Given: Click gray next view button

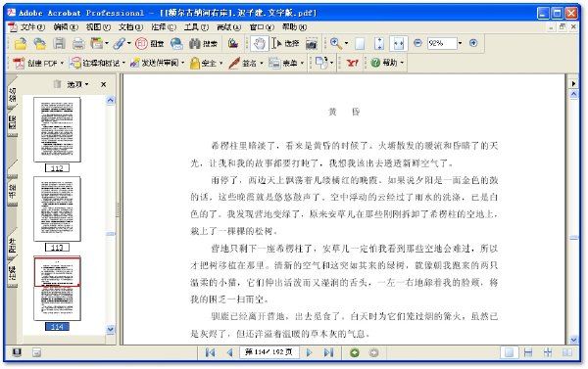Looking at the screenshot, I should click(374, 352).
